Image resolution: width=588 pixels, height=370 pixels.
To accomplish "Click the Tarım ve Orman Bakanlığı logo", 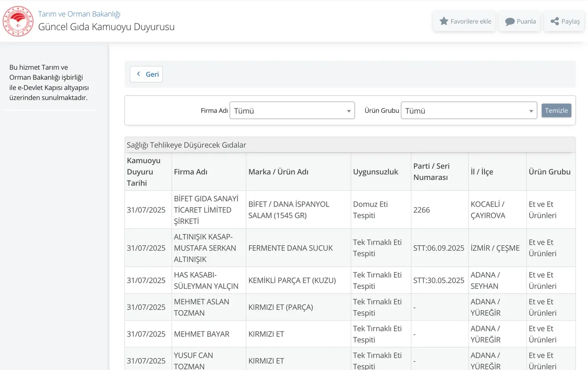I will 18,21.
